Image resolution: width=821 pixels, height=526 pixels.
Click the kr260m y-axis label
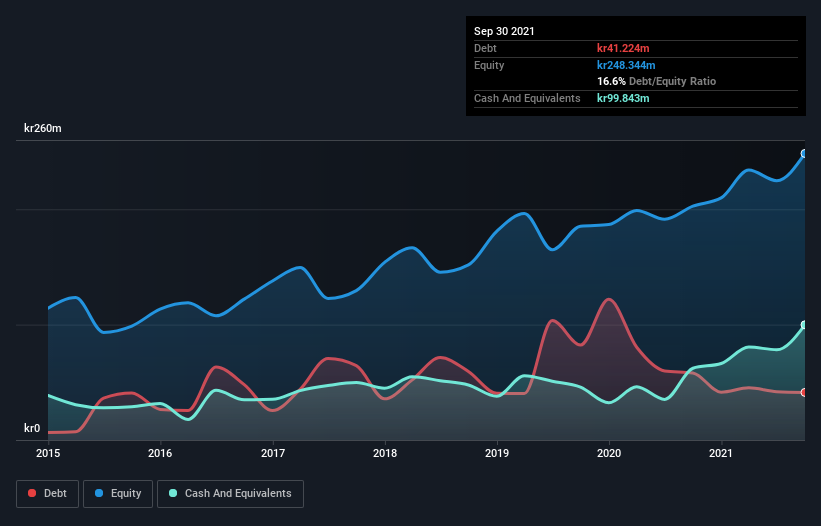point(43,128)
